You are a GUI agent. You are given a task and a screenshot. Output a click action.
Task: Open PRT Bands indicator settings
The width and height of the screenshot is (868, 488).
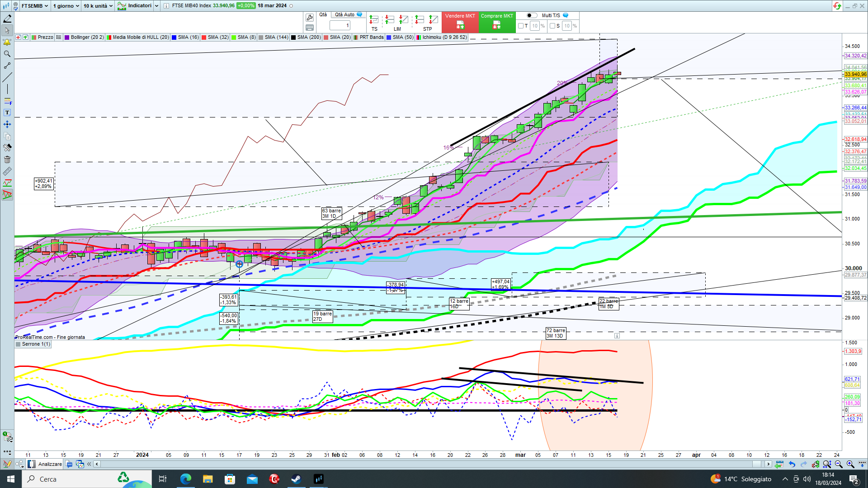368,37
